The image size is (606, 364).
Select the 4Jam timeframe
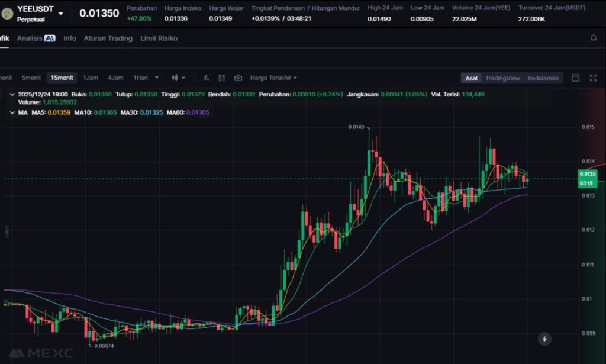tap(115, 78)
